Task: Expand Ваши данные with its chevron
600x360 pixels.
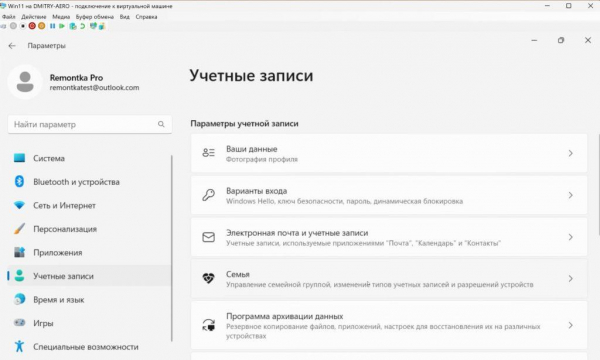Action: click(x=570, y=153)
